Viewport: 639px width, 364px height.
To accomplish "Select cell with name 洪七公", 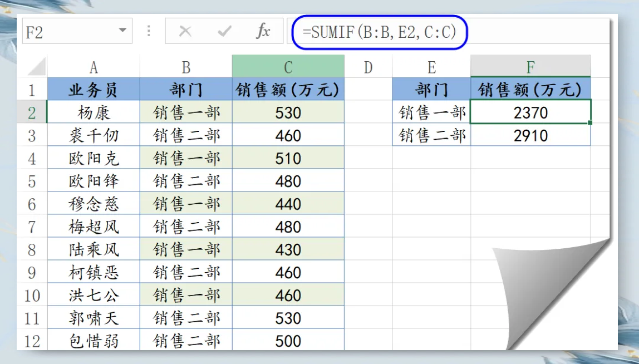I will [94, 294].
